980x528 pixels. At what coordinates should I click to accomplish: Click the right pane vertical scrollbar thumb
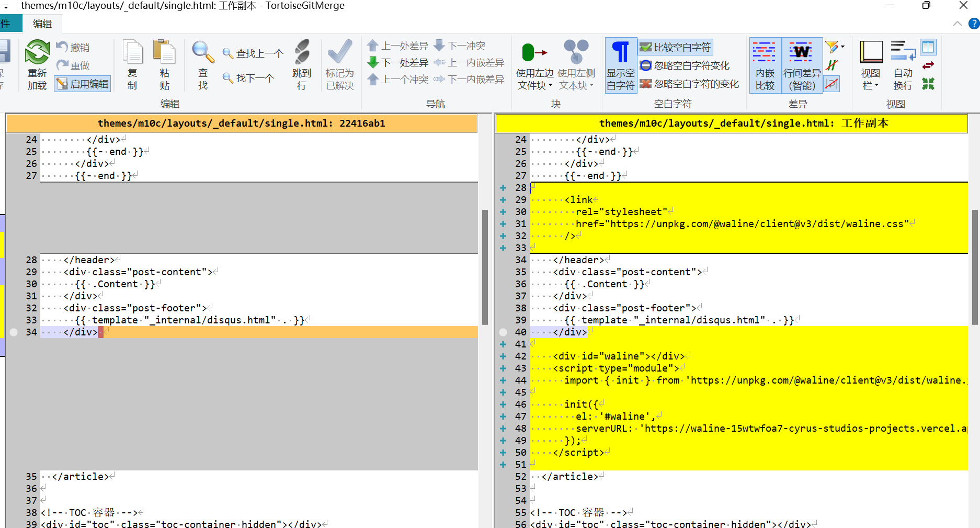point(975,267)
